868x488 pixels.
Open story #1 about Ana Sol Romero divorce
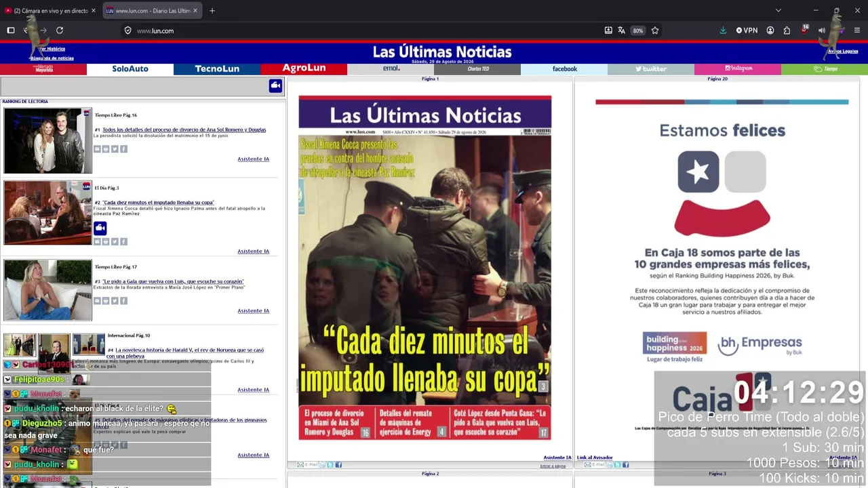tap(184, 129)
